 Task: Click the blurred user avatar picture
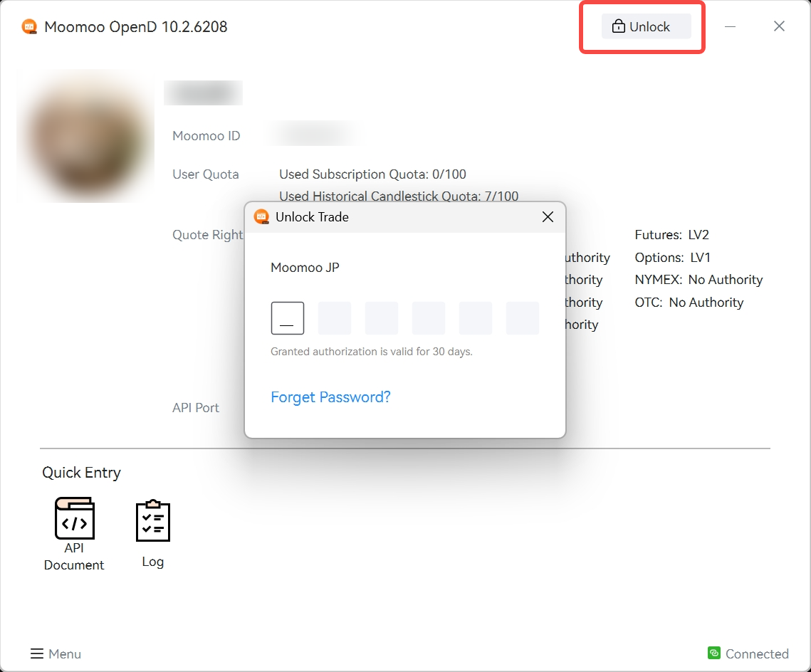coord(85,136)
